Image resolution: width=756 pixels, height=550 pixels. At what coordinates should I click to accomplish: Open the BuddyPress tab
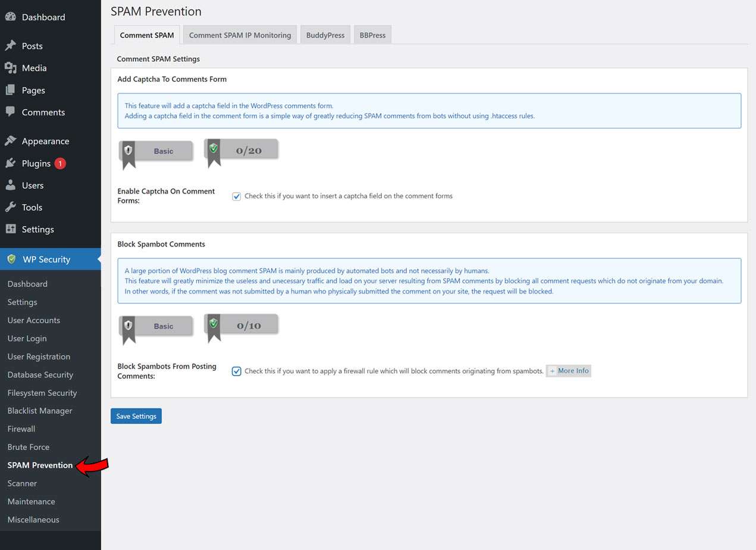click(x=325, y=35)
